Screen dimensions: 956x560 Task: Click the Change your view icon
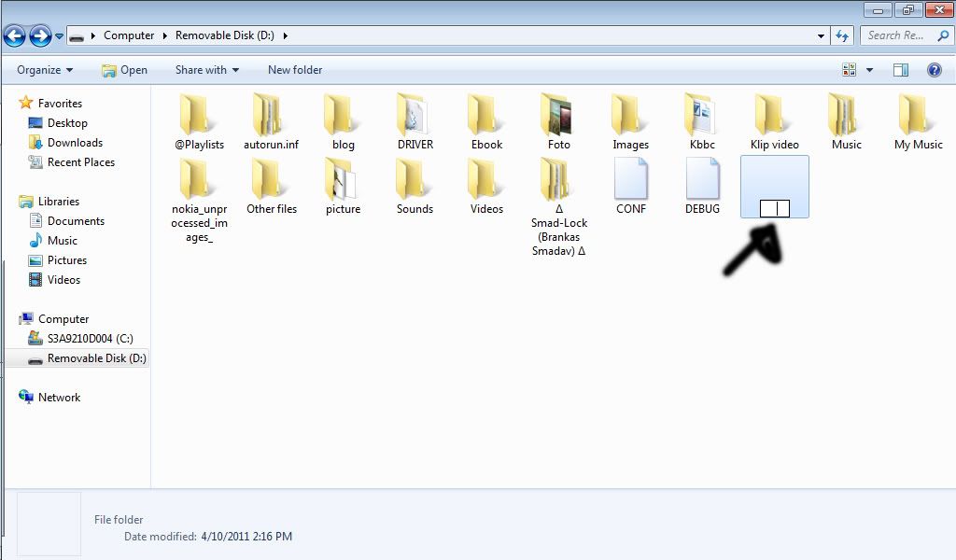pyautogui.click(x=850, y=70)
